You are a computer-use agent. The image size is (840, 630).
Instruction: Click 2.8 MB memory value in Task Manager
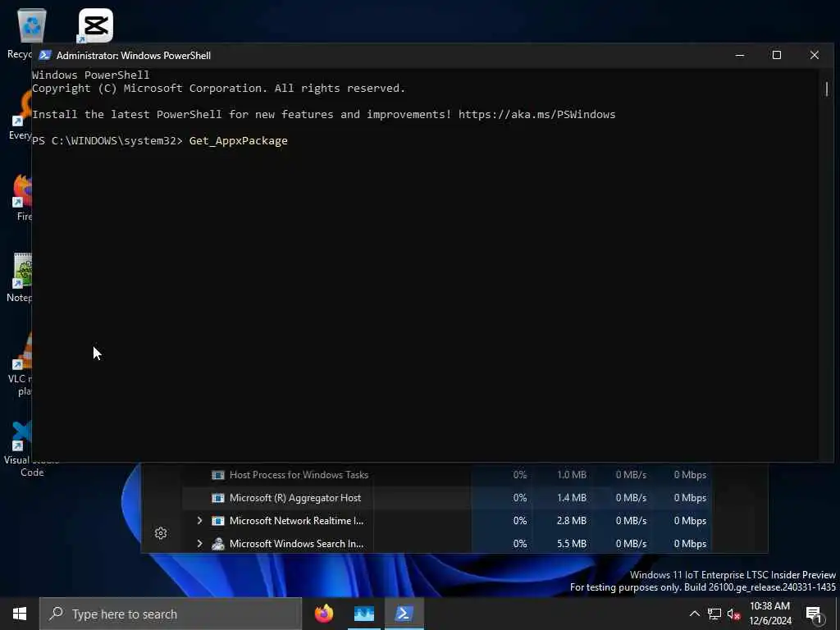pos(572,521)
